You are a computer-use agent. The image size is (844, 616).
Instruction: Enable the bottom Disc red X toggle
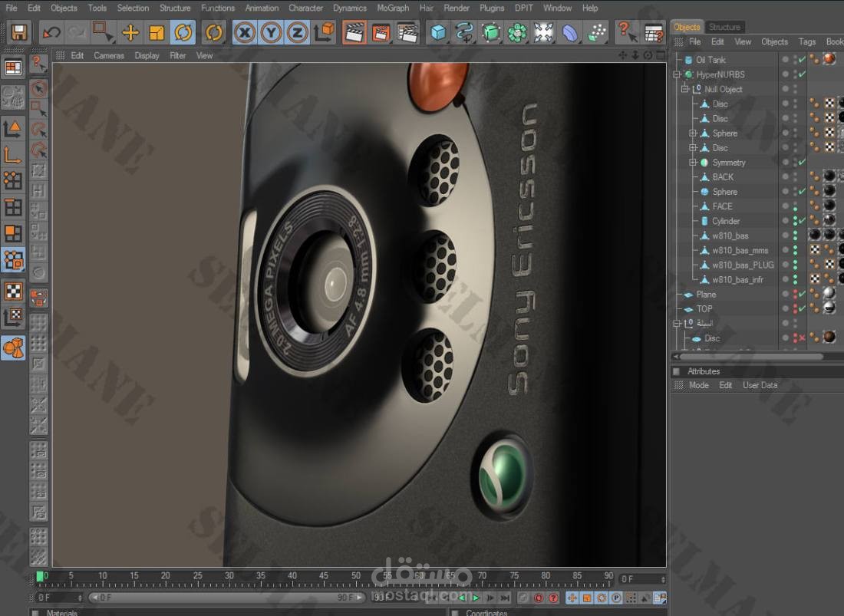click(803, 338)
